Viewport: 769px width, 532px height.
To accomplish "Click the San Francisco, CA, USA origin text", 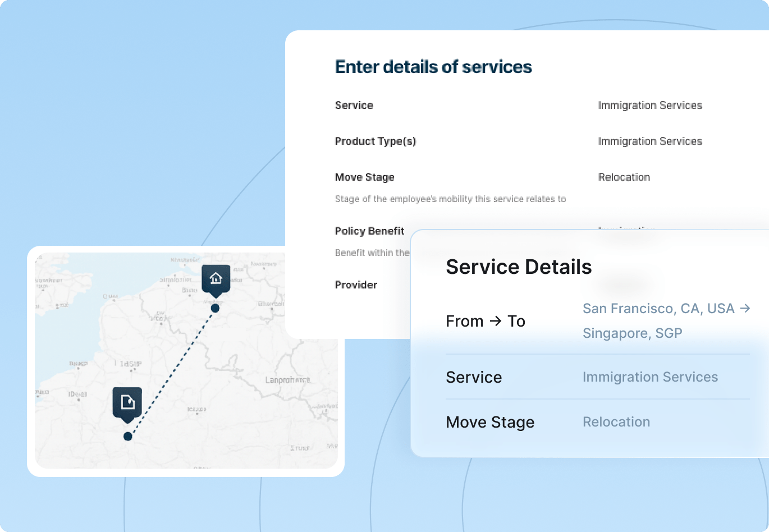I will coord(658,309).
